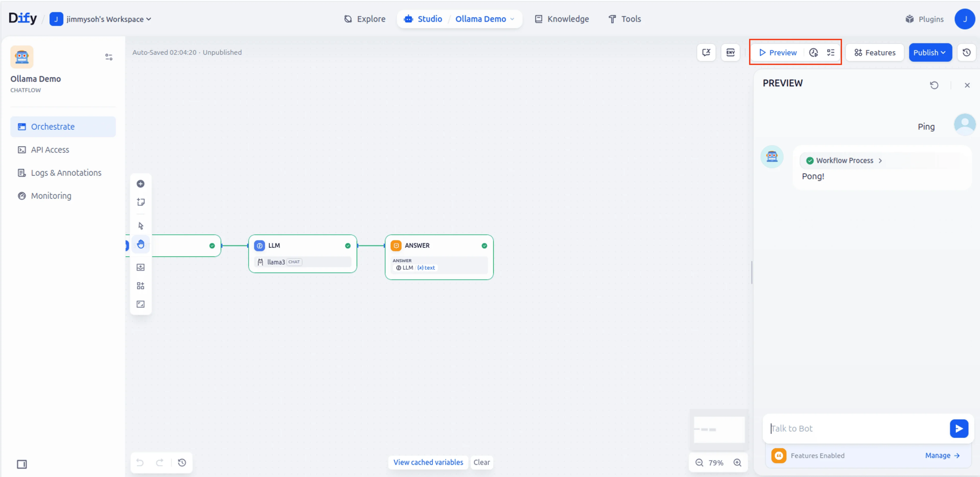
Task: Open the checklist icon
Action: coord(830,53)
